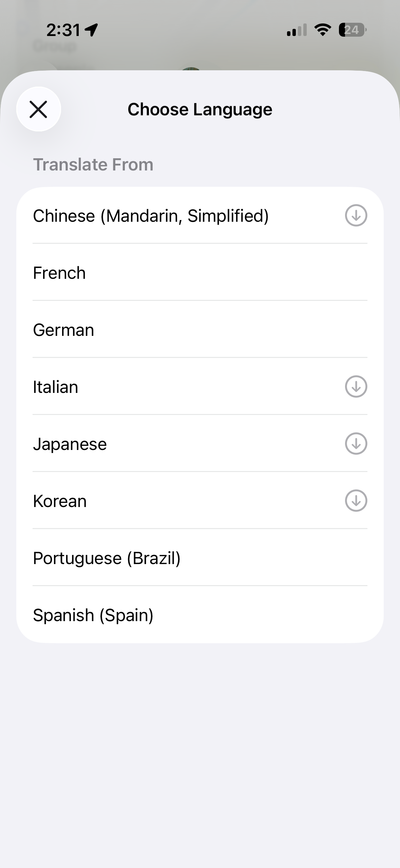Choose Japanese language name
400x868 pixels.
pyautogui.click(x=70, y=444)
